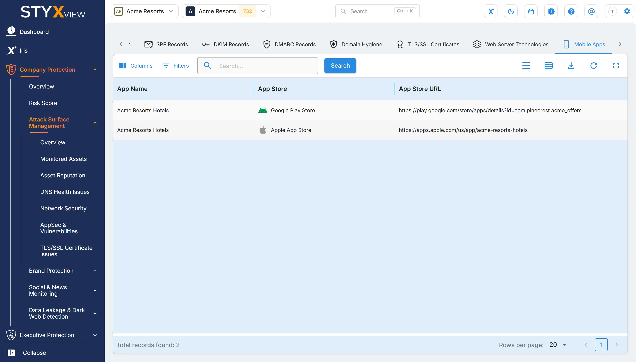Screen dimensions: 644x362
Task: Open the settings gear icon
Action: tap(627, 11)
